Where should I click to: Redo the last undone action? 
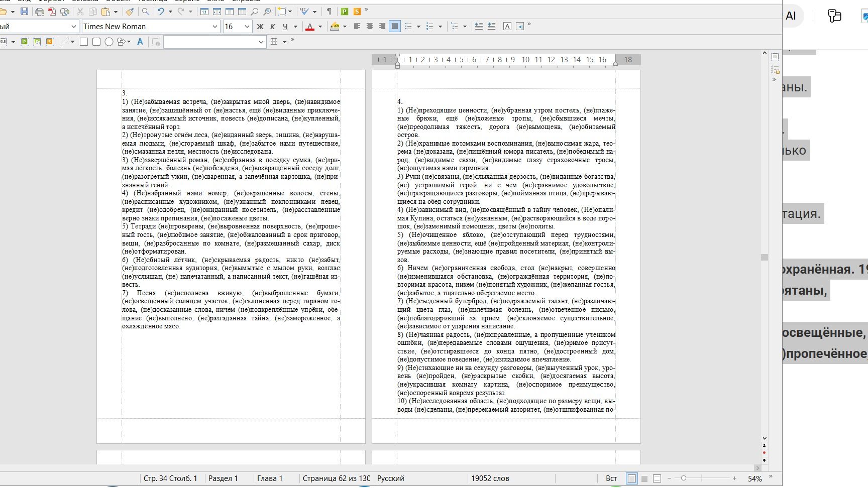click(181, 11)
